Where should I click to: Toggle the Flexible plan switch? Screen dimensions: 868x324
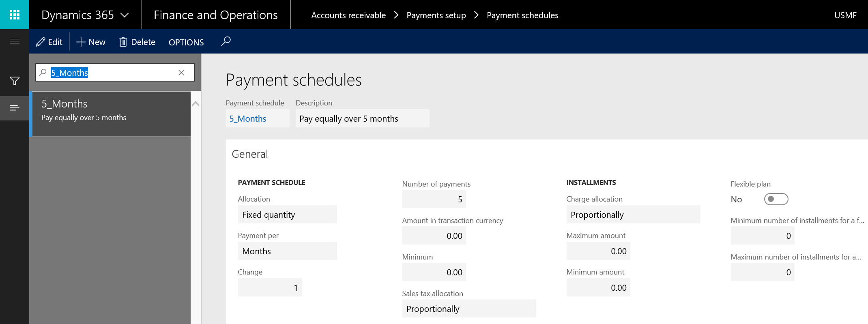pos(776,199)
